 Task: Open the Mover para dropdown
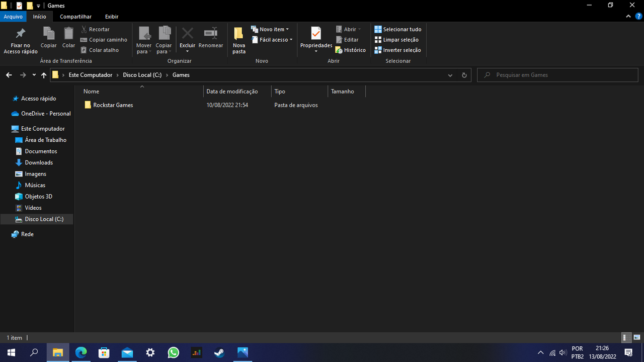(x=144, y=40)
